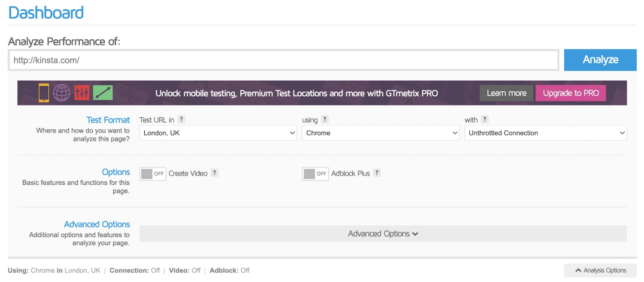Image resolution: width=644 pixels, height=282 pixels.
Task: Click the orange mobile phone icon in banner
Action: coord(44,93)
